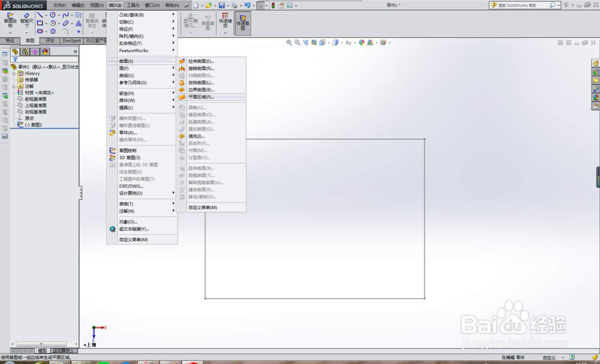
Task: Click 智能尺寸 Smart Dimension tool
Action: click(26, 20)
